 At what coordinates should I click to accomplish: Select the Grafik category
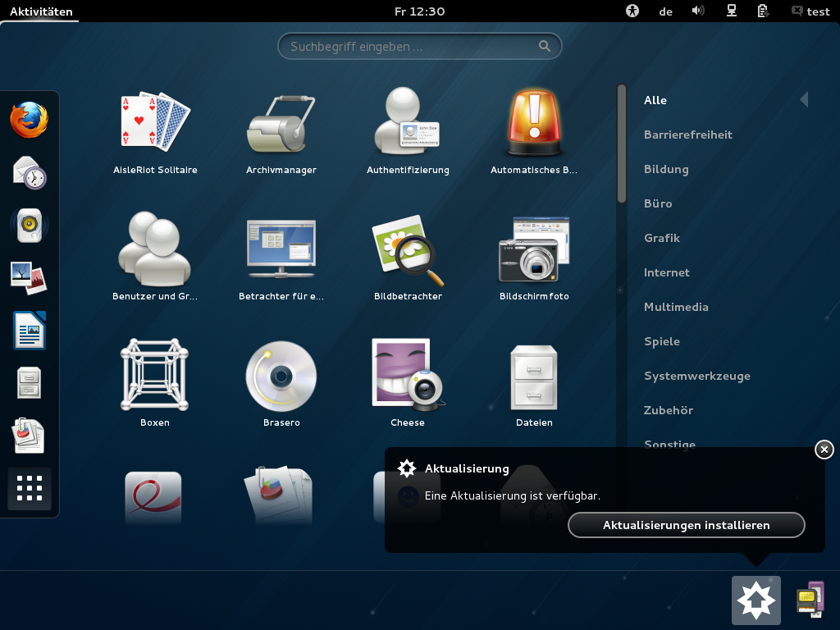pos(662,238)
